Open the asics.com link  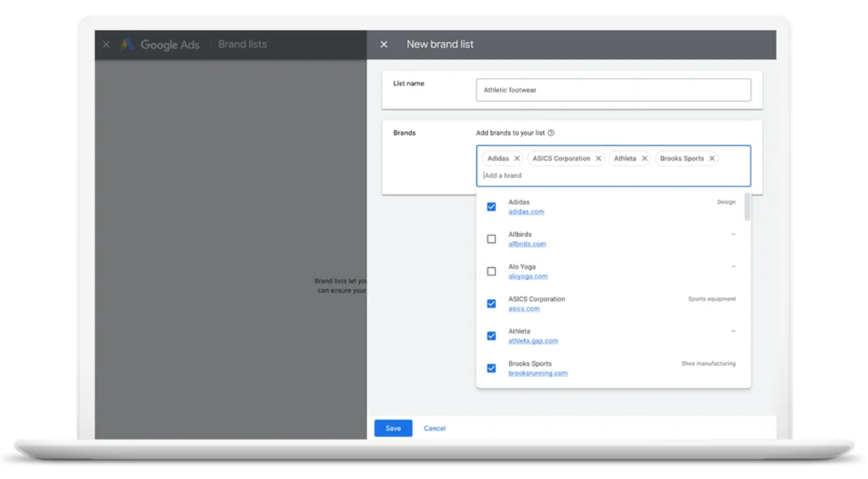(524, 309)
